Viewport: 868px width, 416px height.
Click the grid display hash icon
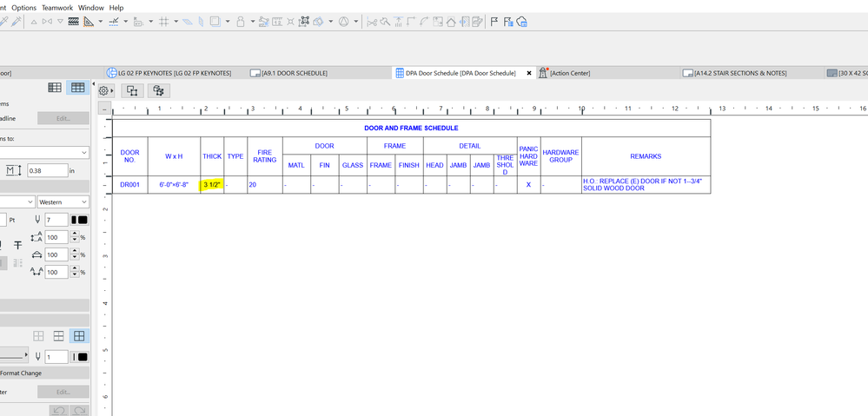tap(164, 22)
